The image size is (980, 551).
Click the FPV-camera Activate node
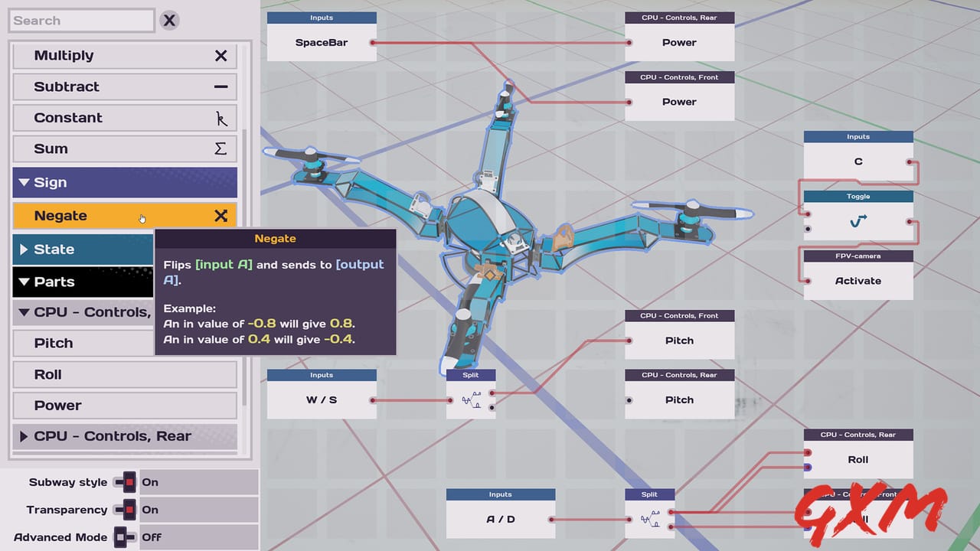[857, 280]
